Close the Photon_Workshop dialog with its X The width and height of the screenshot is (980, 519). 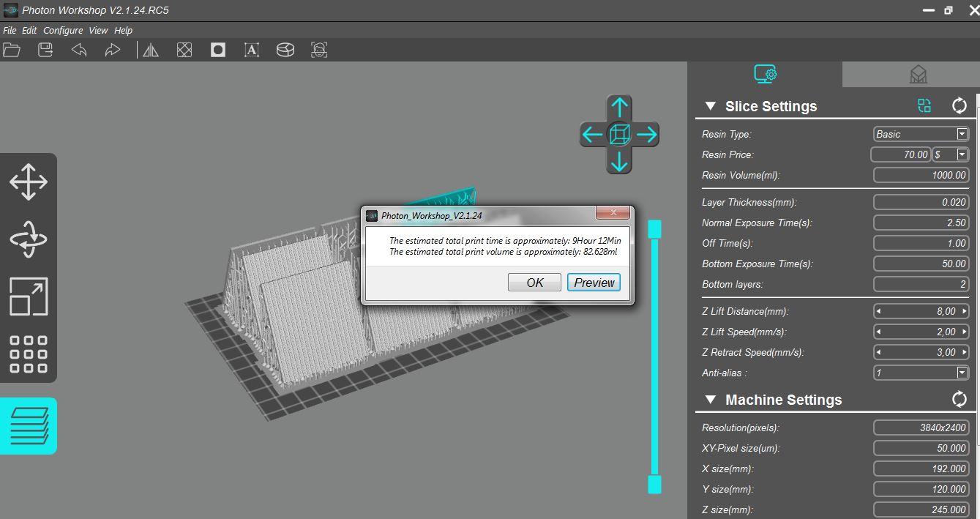[613, 214]
